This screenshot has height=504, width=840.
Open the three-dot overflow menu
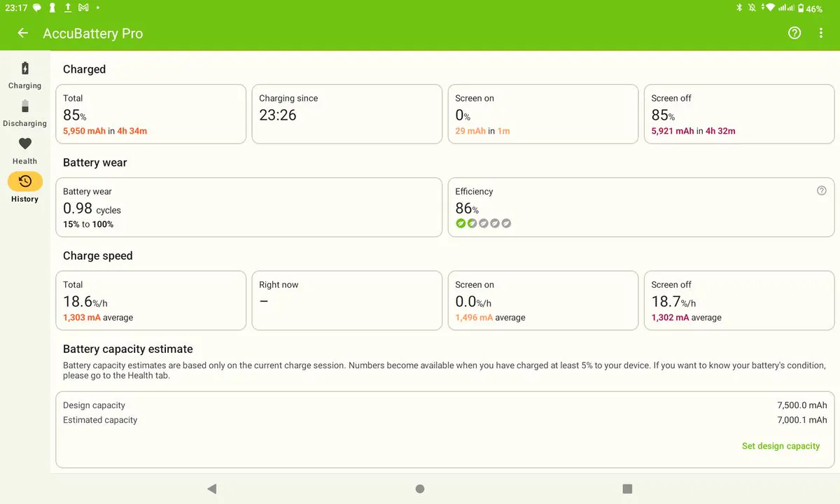821,33
